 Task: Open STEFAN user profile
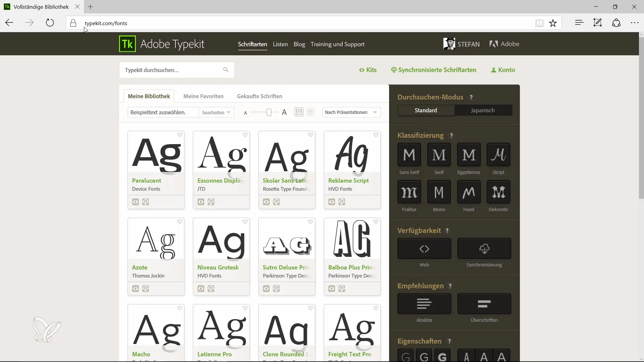(x=462, y=44)
